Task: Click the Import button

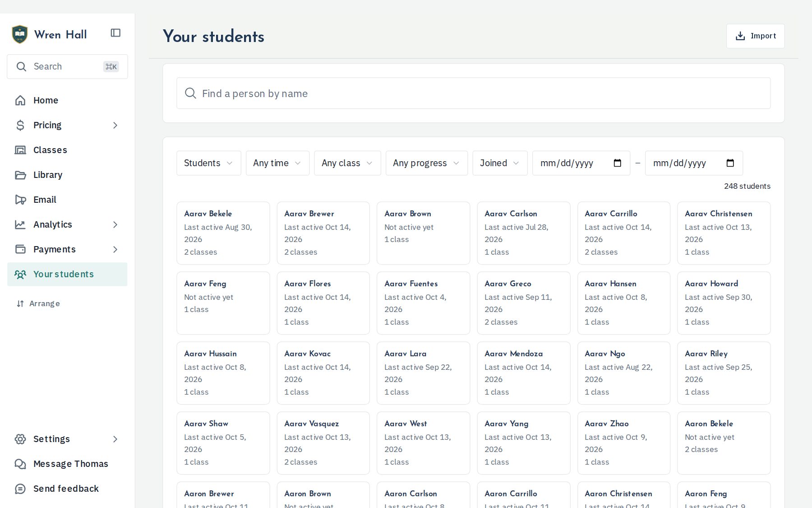Action: pyautogui.click(x=755, y=36)
